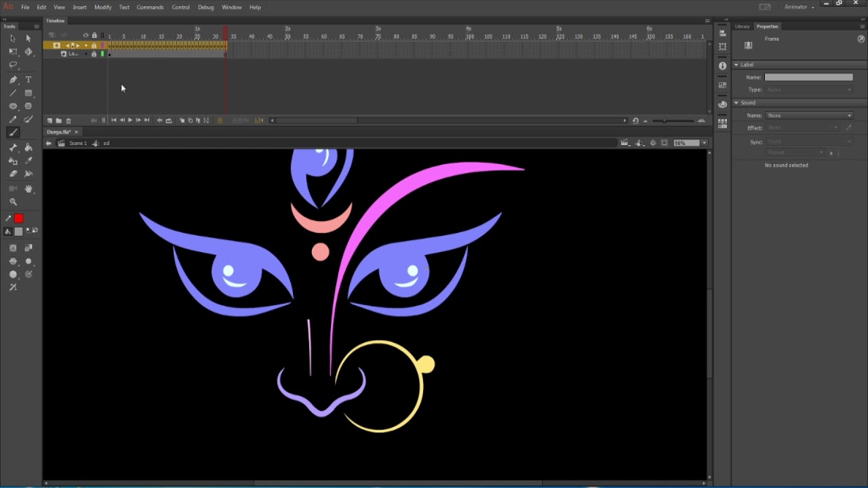Close the Durga.fla document tab
Image resolution: width=868 pixels, height=488 pixels.
point(76,132)
